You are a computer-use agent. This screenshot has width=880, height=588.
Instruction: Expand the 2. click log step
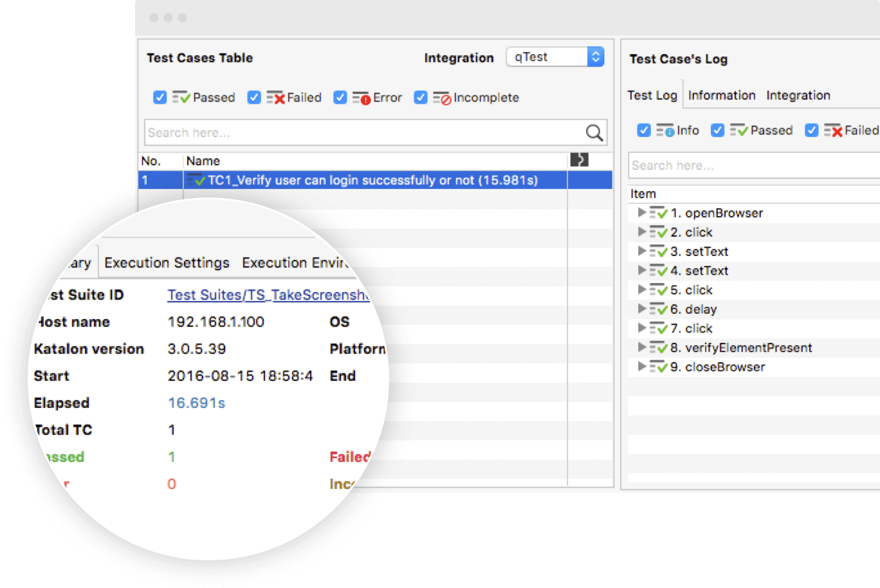pyautogui.click(x=641, y=231)
